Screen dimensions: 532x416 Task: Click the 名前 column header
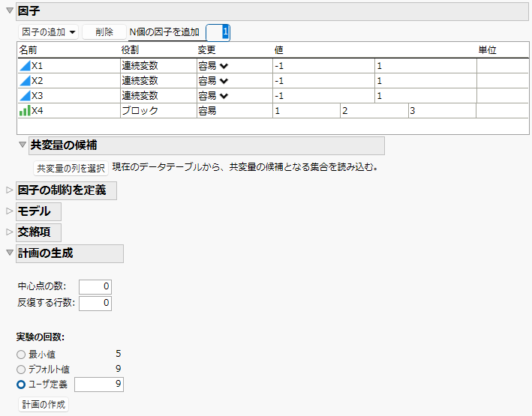click(x=28, y=50)
